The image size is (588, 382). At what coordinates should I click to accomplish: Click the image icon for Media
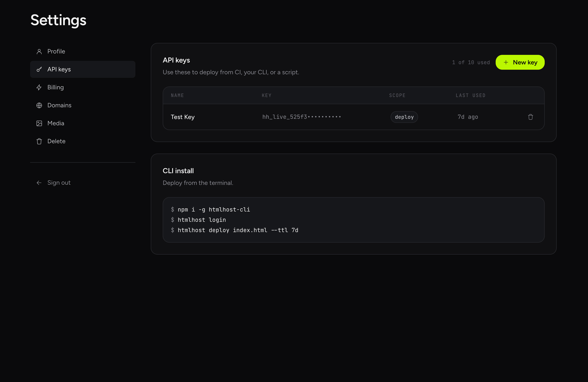(39, 123)
